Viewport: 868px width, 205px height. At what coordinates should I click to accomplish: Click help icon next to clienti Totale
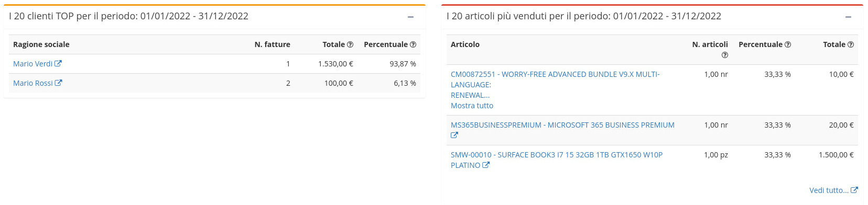[350, 44]
